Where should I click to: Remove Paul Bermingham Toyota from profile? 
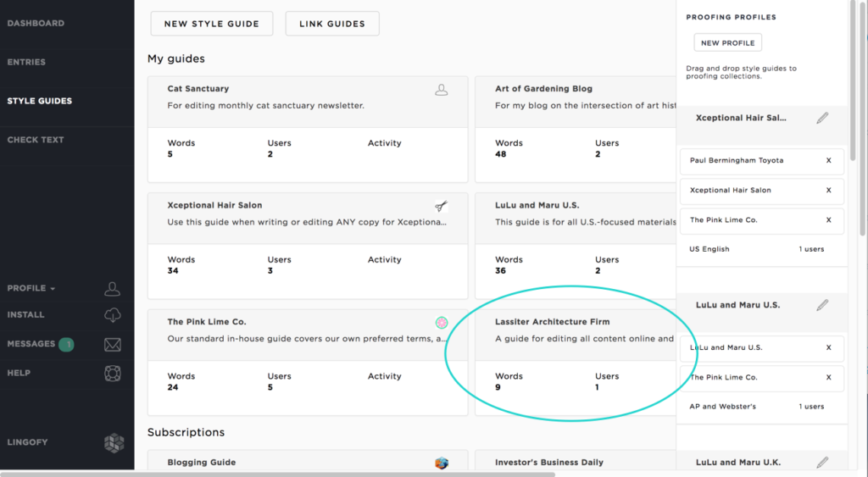pyautogui.click(x=829, y=160)
